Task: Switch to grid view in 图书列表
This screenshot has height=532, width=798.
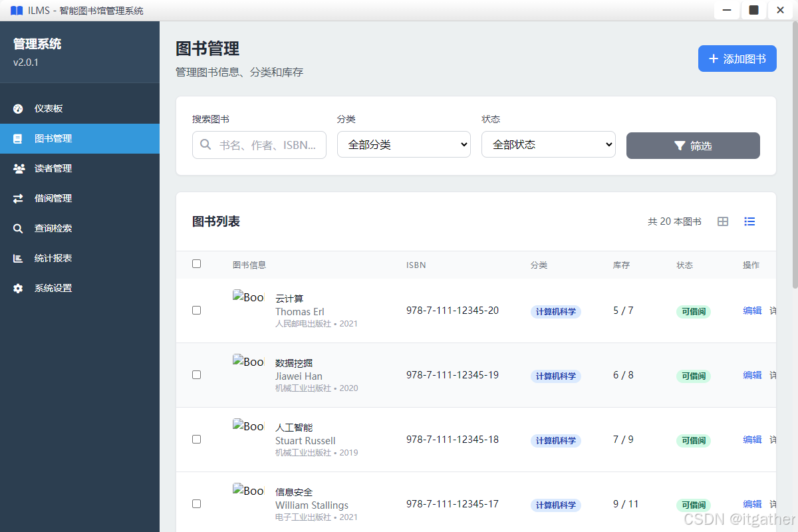Action: click(722, 221)
